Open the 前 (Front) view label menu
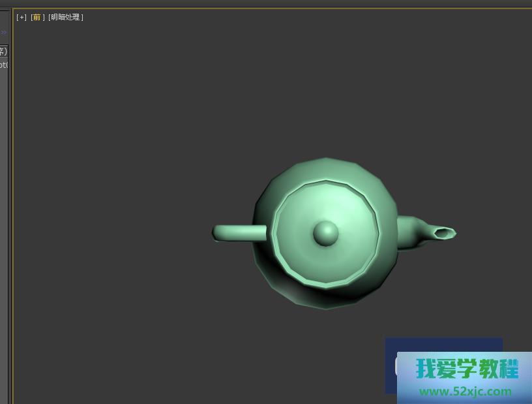 tap(38, 18)
